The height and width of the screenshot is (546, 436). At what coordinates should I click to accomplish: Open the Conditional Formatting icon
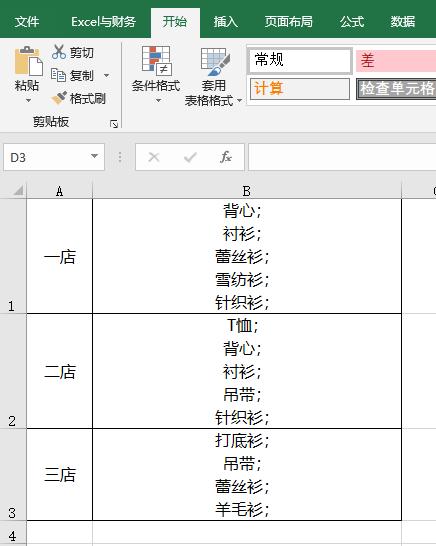(x=156, y=61)
